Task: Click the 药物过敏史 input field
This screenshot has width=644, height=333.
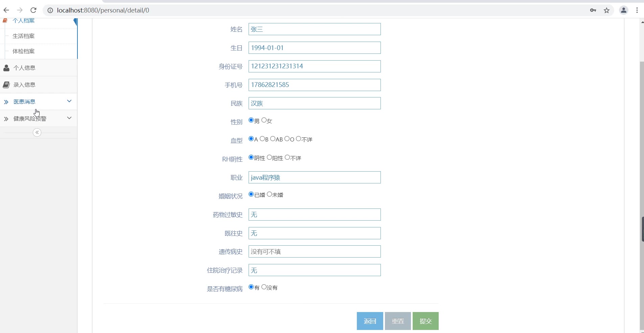Action: pyautogui.click(x=315, y=215)
